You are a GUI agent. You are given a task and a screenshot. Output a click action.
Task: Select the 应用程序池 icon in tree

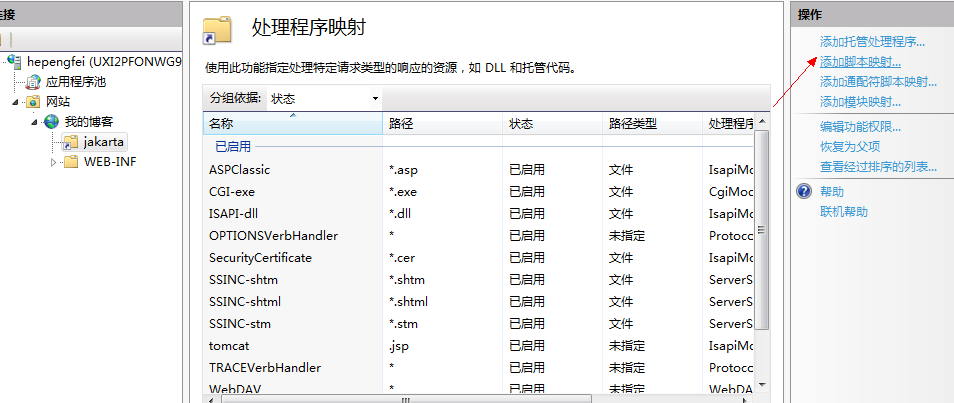click(x=33, y=82)
